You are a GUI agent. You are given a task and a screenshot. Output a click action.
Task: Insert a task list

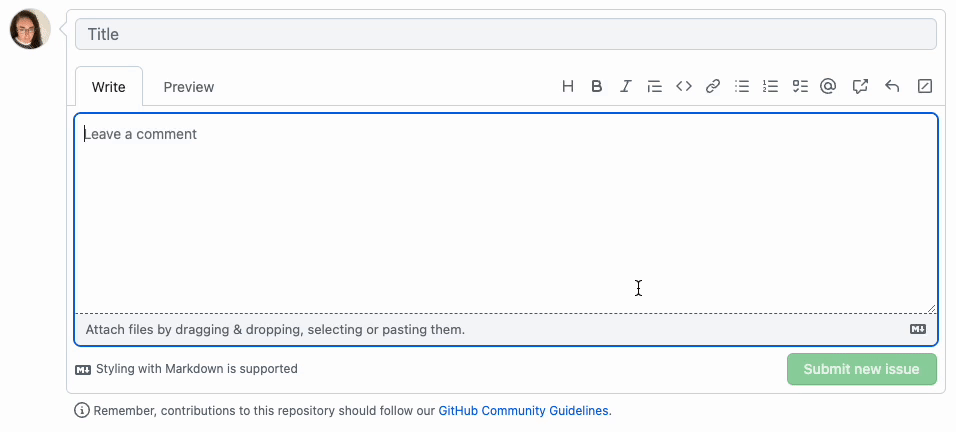point(800,87)
